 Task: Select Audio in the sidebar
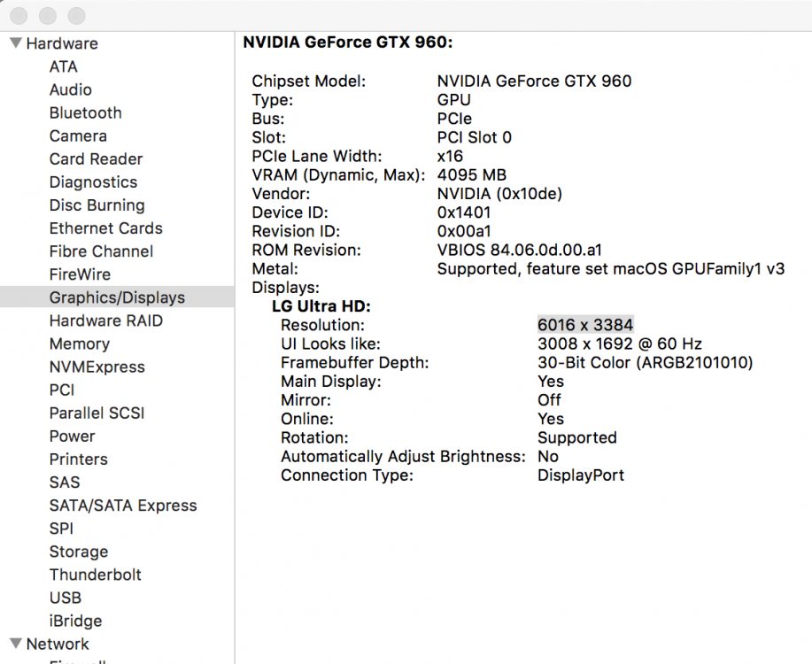tap(71, 89)
